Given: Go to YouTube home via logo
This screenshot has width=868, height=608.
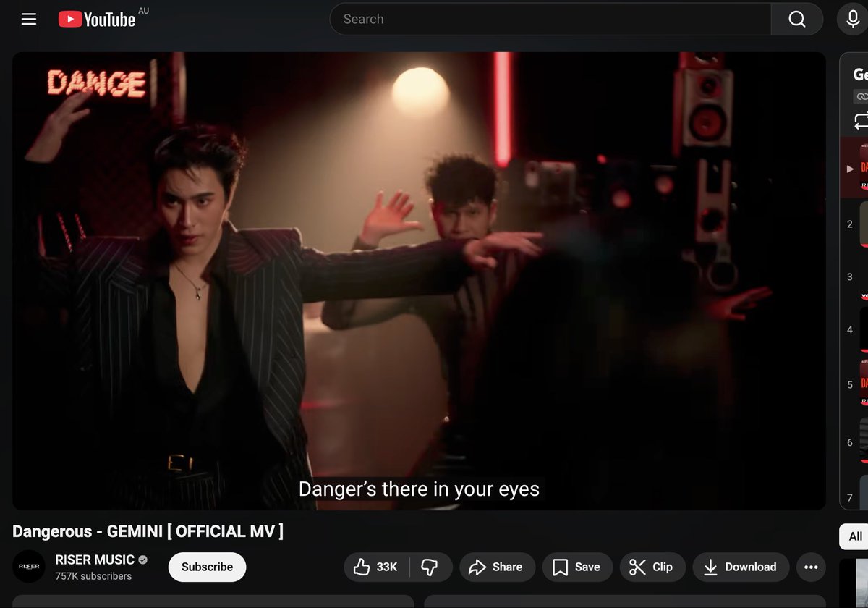Looking at the screenshot, I should pos(97,20).
